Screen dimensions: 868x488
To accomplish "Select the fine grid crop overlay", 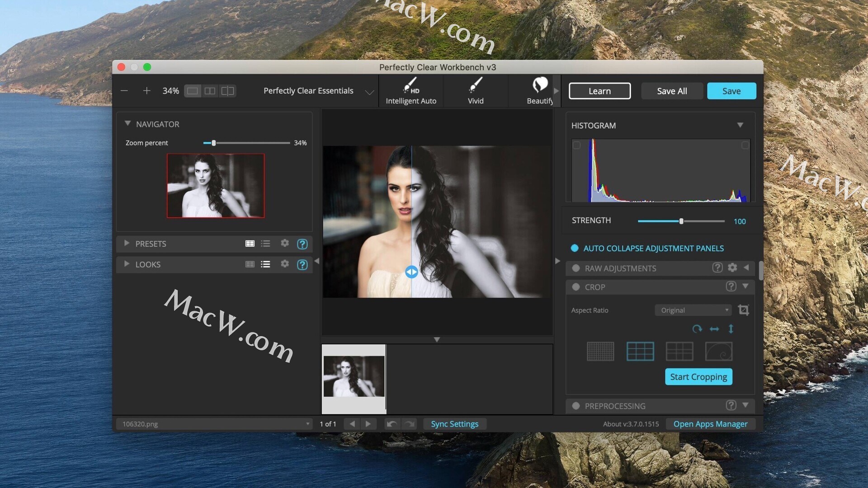I will pos(600,351).
